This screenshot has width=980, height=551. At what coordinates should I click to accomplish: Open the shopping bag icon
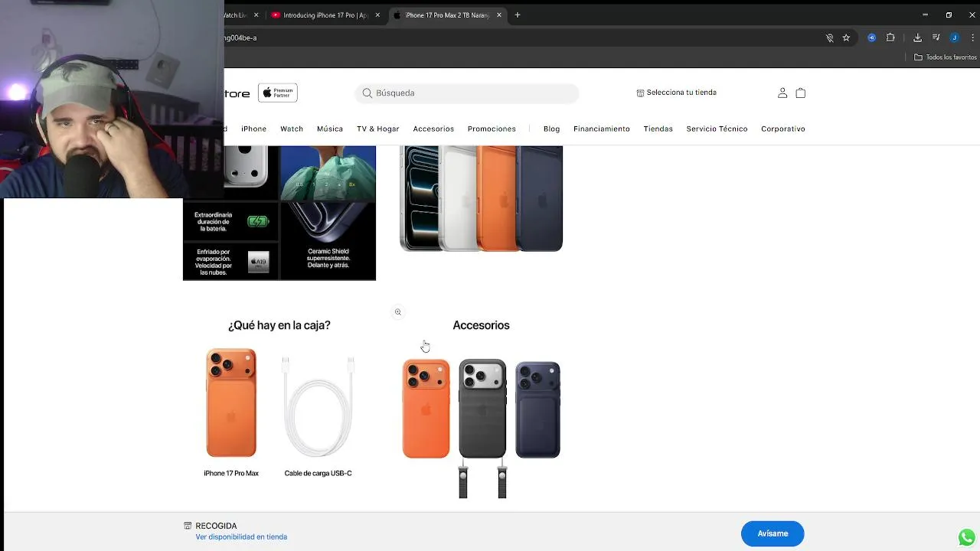pyautogui.click(x=801, y=93)
